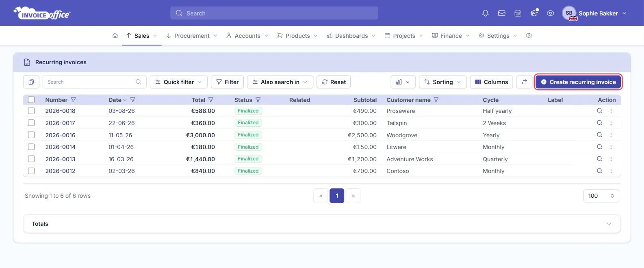View invoice 2026-0016 magnifier icon

(599, 135)
